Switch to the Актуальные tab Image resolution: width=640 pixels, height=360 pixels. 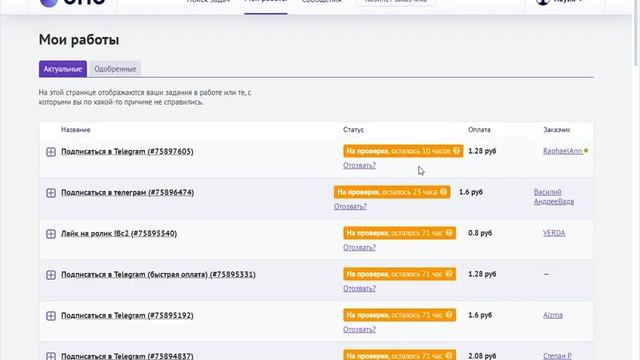[x=63, y=69]
